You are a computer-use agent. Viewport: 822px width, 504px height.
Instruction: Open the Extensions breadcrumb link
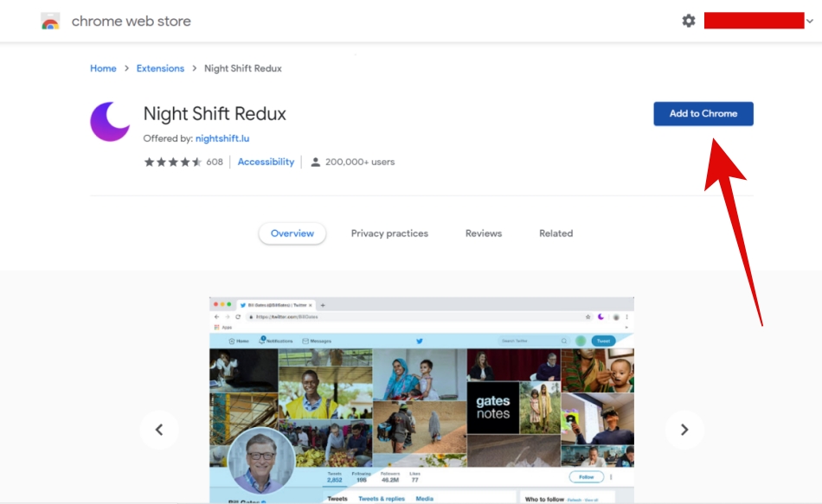pos(160,68)
